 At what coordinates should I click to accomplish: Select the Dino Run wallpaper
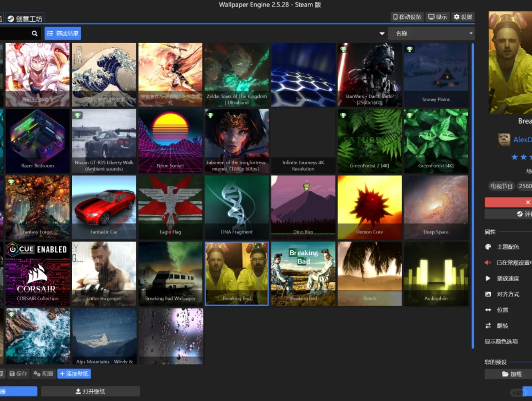pyautogui.click(x=303, y=207)
